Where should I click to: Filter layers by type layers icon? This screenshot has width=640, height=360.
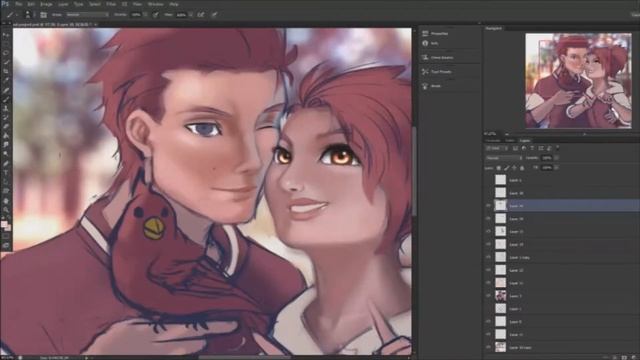pos(532,148)
